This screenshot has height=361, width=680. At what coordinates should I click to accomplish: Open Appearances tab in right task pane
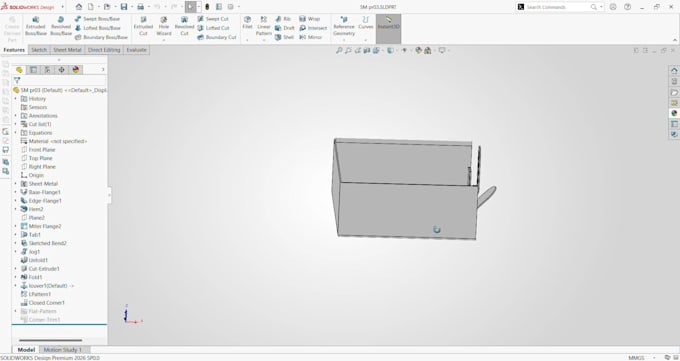click(x=674, y=113)
